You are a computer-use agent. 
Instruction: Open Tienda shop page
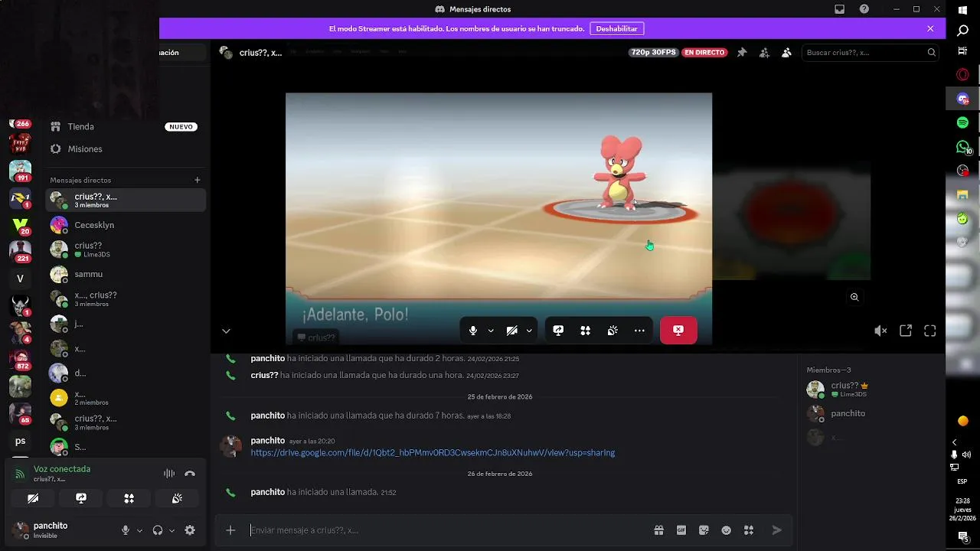coord(125,126)
